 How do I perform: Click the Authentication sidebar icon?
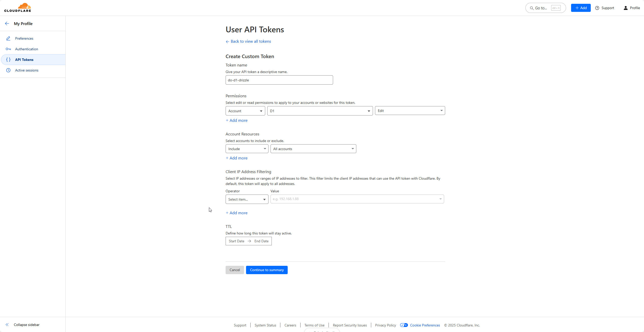tap(8, 49)
